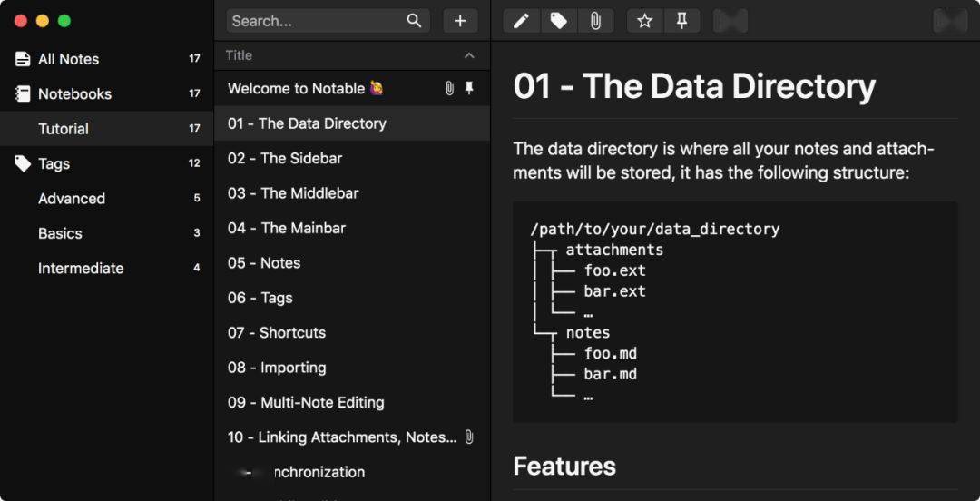Click the paperclip attachments toolbar icon
The height and width of the screenshot is (501, 980).
coord(595,21)
